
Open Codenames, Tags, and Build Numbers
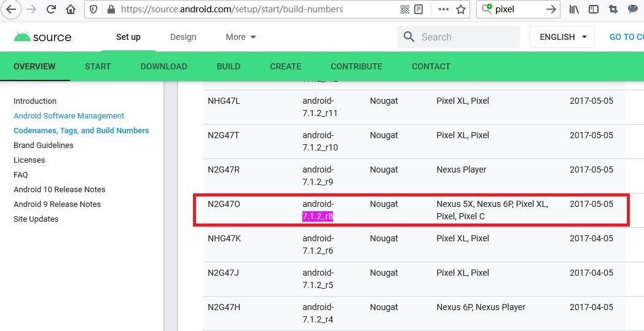click(x=81, y=131)
